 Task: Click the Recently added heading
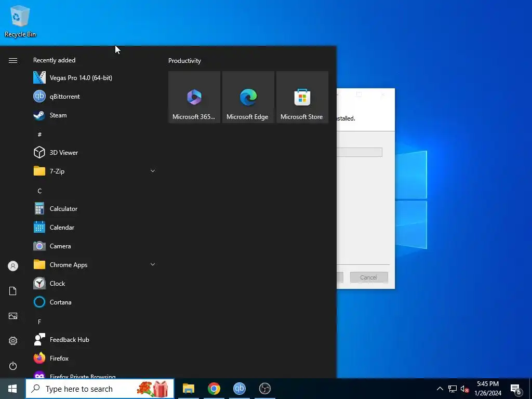[x=54, y=60]
